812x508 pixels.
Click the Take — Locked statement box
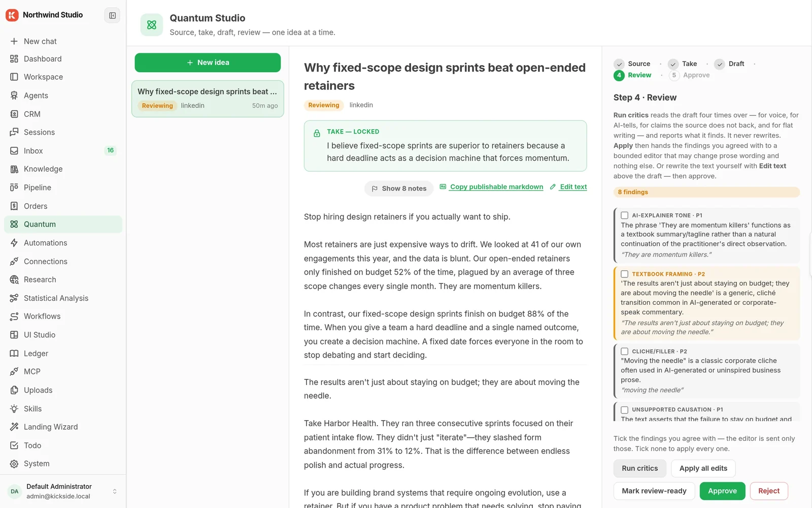(x=445, y=146)
